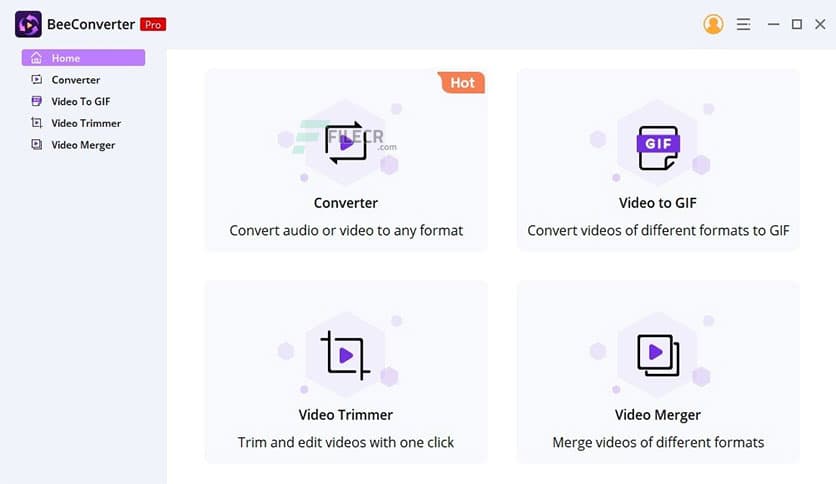Open the hamburger menu icon
836x484 pixels.
coord(743,24)
